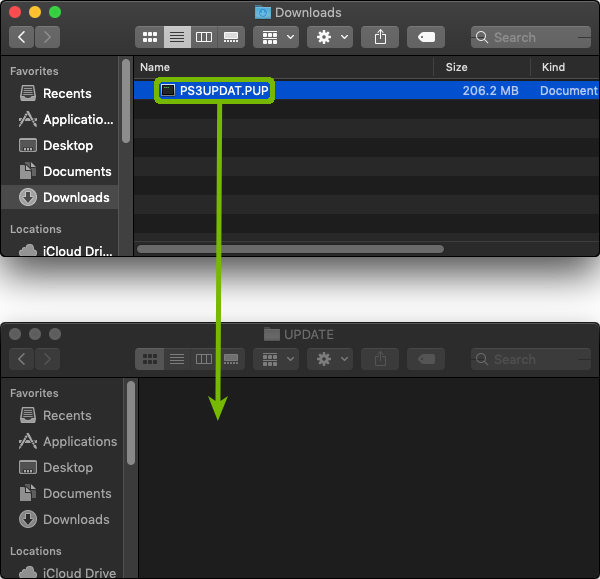Screen dimensions: 600x579
Task: Go forward in the Downloads window
Action: tap(47, 37)
